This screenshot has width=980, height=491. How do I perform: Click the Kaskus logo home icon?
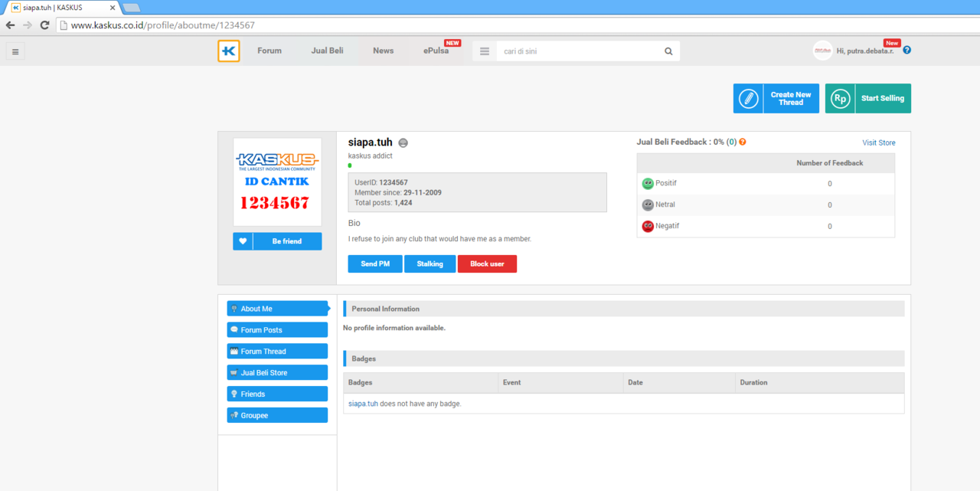228,51
